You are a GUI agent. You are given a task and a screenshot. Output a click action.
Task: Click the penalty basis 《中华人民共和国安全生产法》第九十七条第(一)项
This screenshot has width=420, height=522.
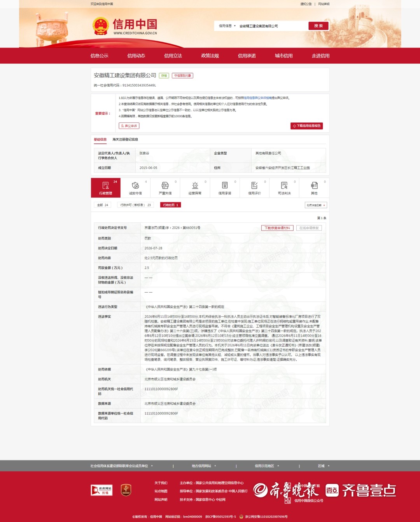point(180,369)
